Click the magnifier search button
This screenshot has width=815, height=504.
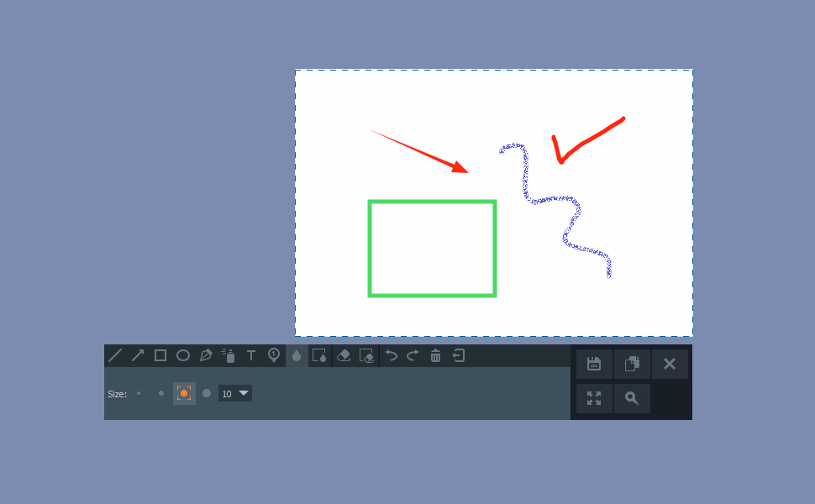632,398
